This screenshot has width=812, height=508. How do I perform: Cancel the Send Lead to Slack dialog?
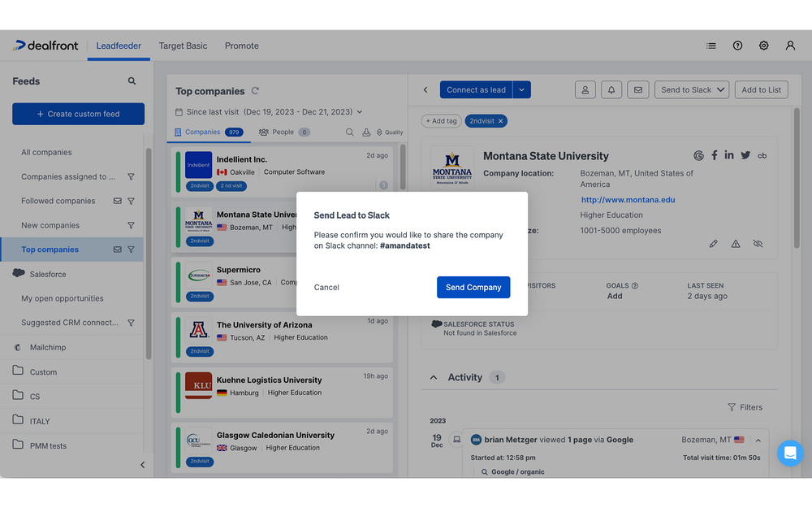click(326, 287)
